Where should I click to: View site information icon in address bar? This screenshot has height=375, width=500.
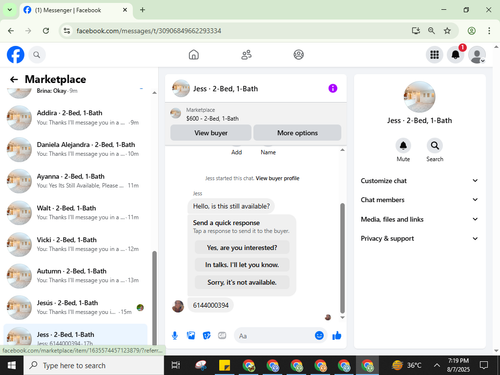[67, 31]
